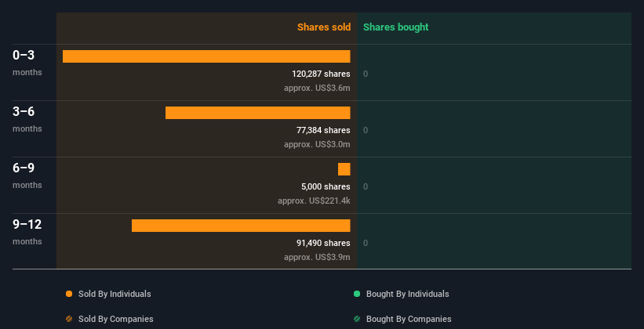Screen dimensions: 644x329
Task: Click the approx. US$3.6m amount
Action: tap(317, 88)
